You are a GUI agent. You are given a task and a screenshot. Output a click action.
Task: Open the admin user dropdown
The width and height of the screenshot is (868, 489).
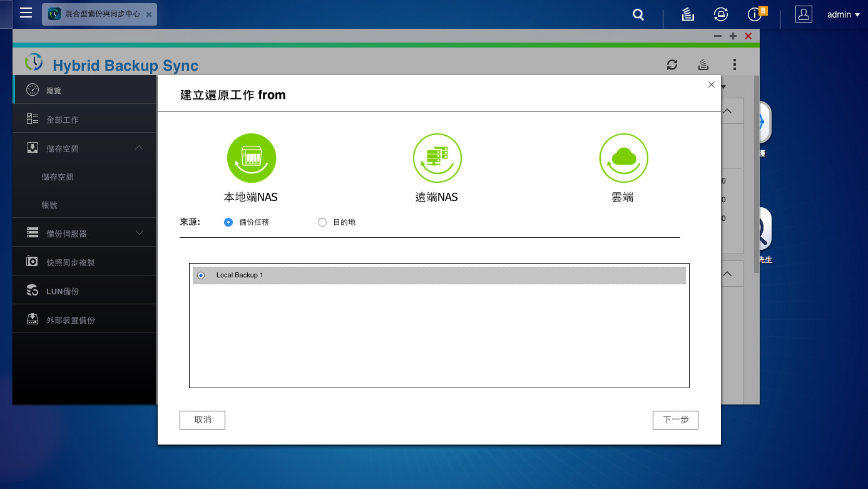coord(843,14)
